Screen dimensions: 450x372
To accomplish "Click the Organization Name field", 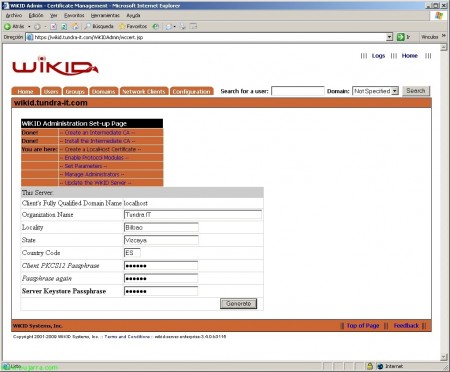I will [x=193, y=215].
